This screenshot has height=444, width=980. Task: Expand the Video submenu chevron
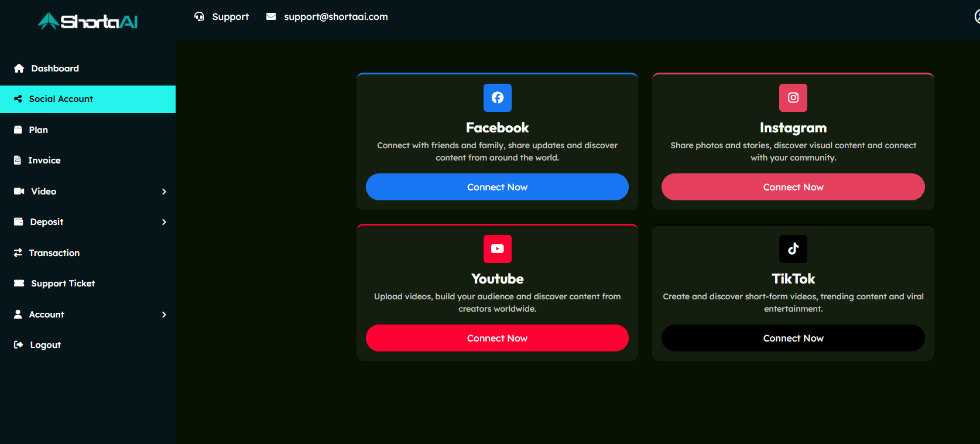[164, 192]
